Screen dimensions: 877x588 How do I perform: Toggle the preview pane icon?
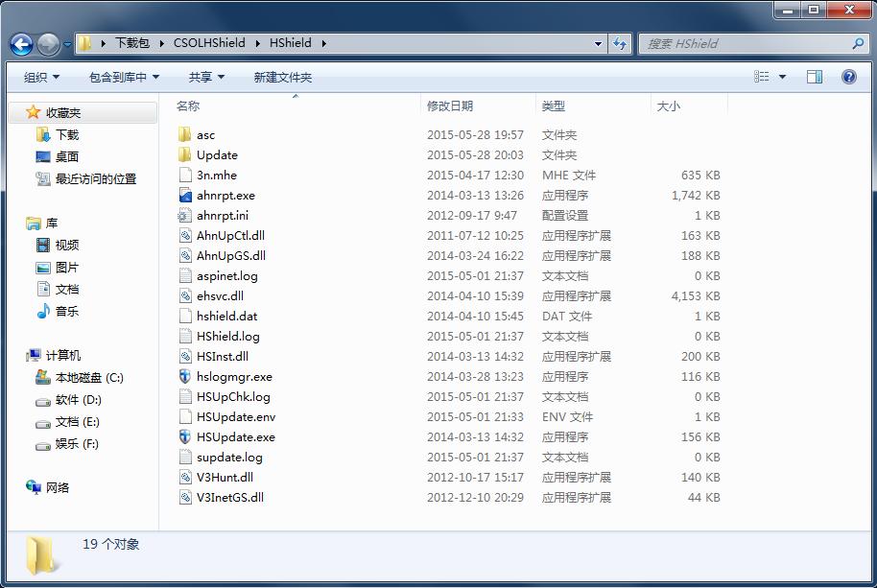pyautogui.click(x=816, y=77)
